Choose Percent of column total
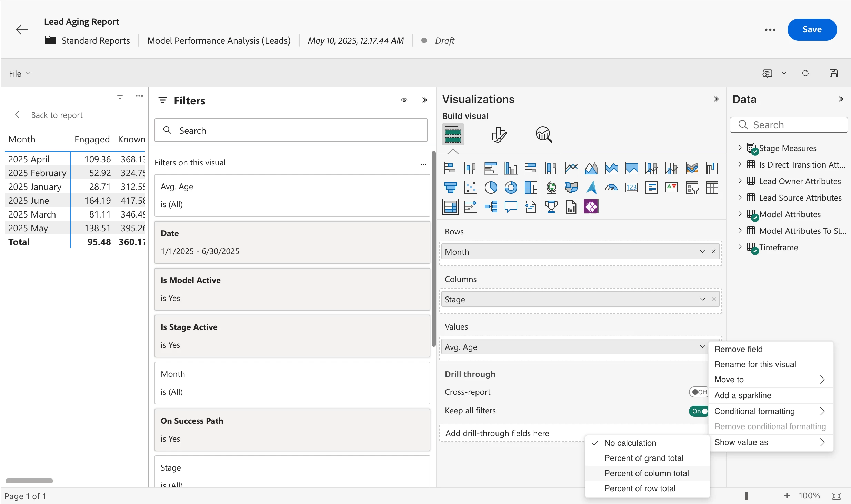The image size is (851, 504). (x=646, y=473)
